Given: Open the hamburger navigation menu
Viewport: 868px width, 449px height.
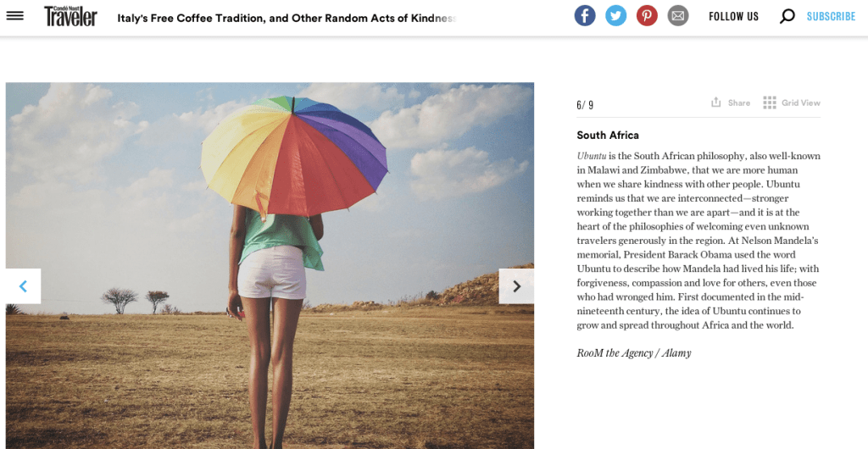Looking at the screenshot, I should pyautogui.click(x=15, y=15).
